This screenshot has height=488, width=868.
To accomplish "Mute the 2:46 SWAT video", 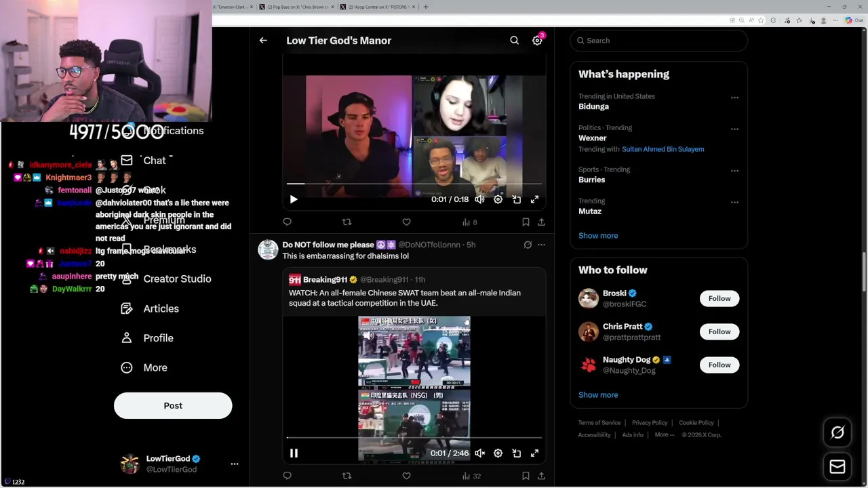I will click(x=479, y=453).
